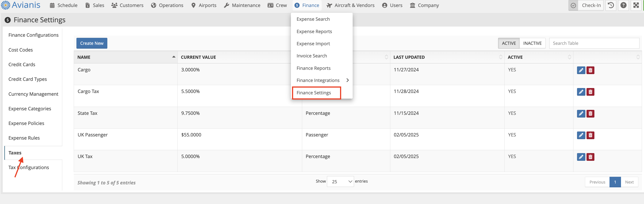
Task: Edit the UK Tax entry
Action: point(581,157)
